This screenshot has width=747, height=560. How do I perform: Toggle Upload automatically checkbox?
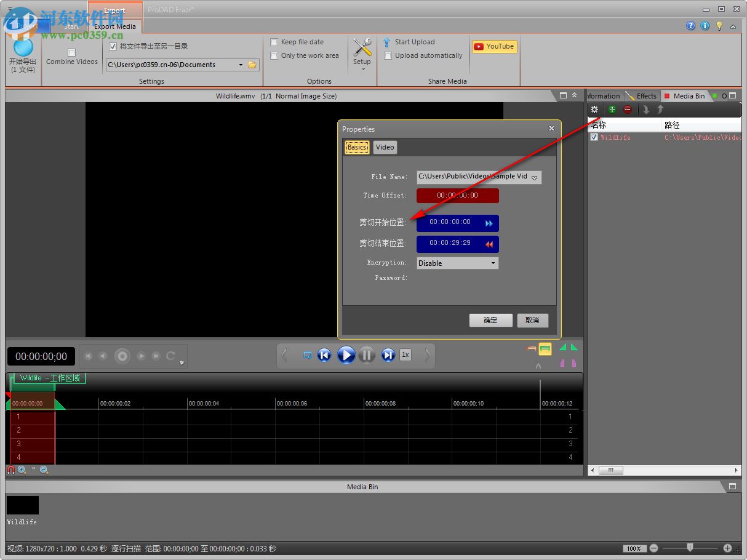(388, 56)
